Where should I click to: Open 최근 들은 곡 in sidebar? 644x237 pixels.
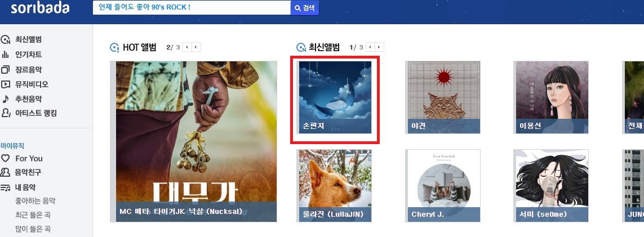(x=33, y=215)
